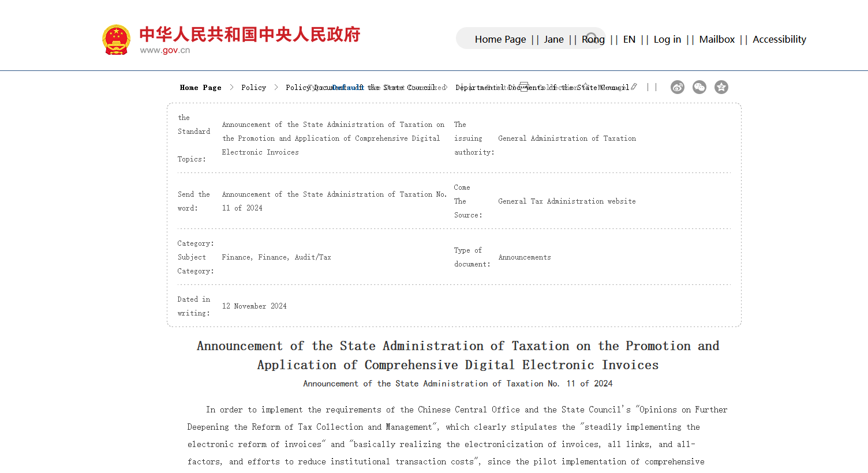Click the Weibo share icon
This screenshot has width=868, height=473.
pyautogui.click(x=677, y=87)
